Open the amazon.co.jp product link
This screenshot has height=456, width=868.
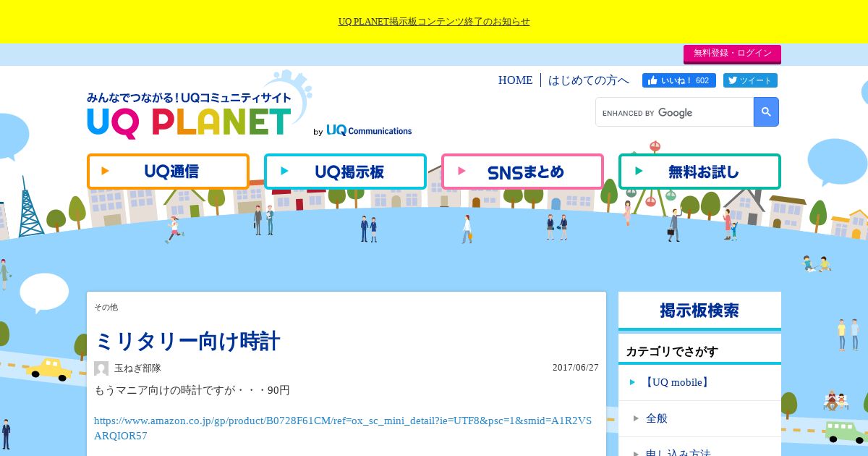(343, 428)
